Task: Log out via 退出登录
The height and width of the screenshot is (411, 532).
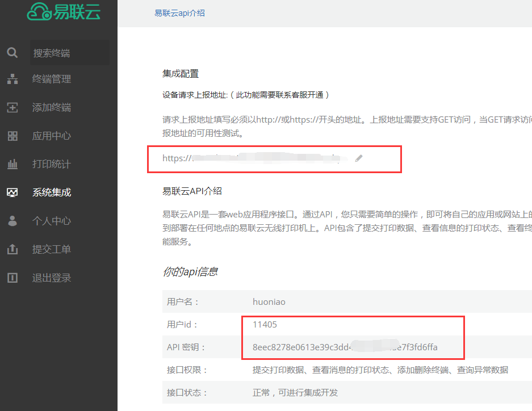Action: (52, 278)
